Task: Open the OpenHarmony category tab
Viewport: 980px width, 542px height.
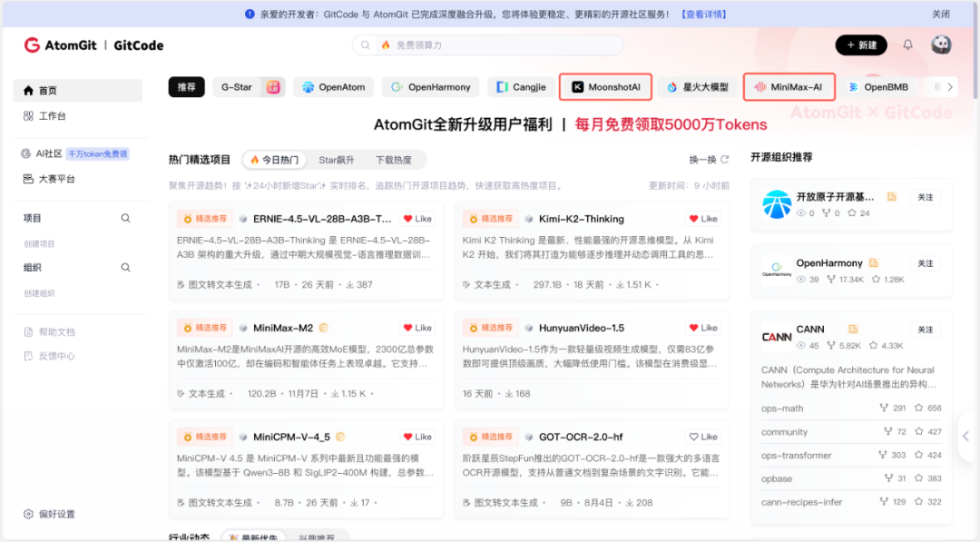Action: click(431, 87)
